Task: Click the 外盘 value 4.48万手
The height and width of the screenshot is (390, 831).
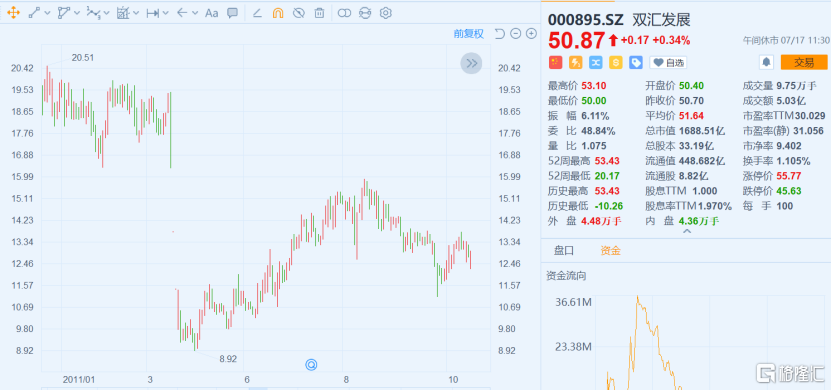Action: coord(601,221)
